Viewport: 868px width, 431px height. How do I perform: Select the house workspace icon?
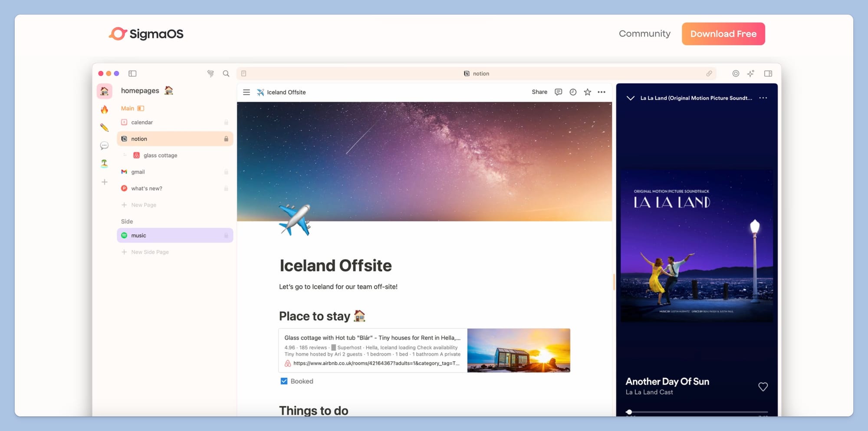tap(105, 91)
